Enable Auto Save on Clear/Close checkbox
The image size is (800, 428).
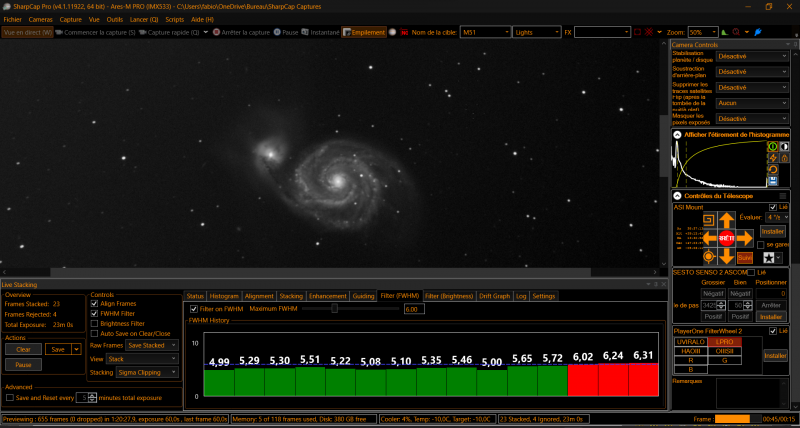point(94,334)
